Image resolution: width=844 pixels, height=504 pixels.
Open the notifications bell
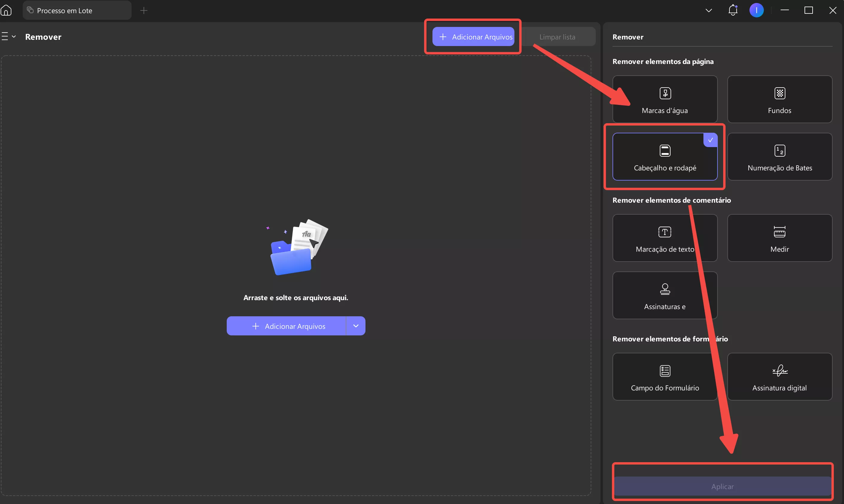pyautogui.click(x=732, y=10)
